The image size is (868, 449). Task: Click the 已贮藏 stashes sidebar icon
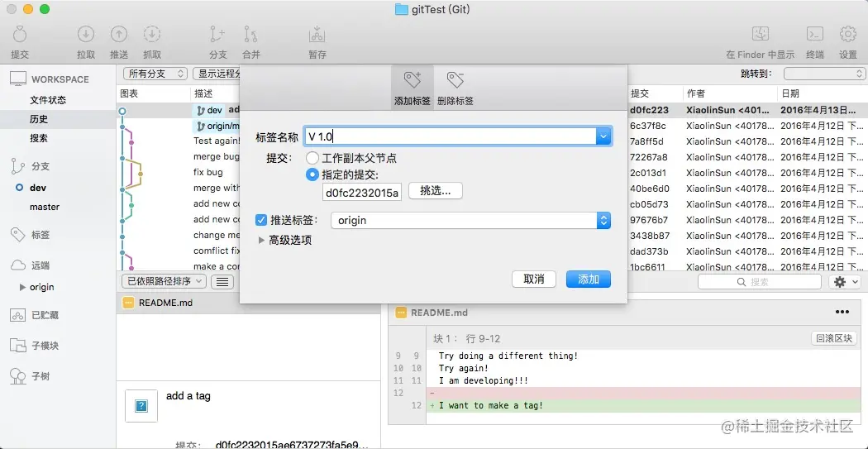point(18,315)
